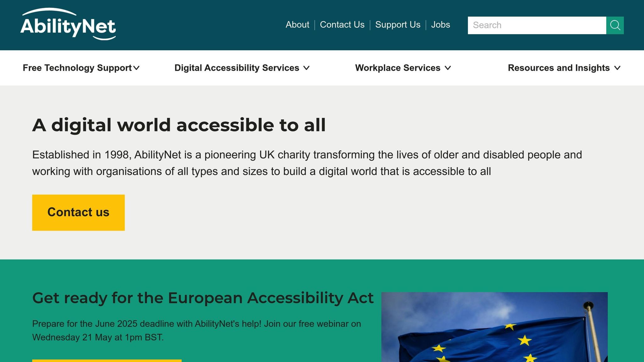Open the Digital Accessibility Services menu
644x362 pixels.
tap(237, 68)
